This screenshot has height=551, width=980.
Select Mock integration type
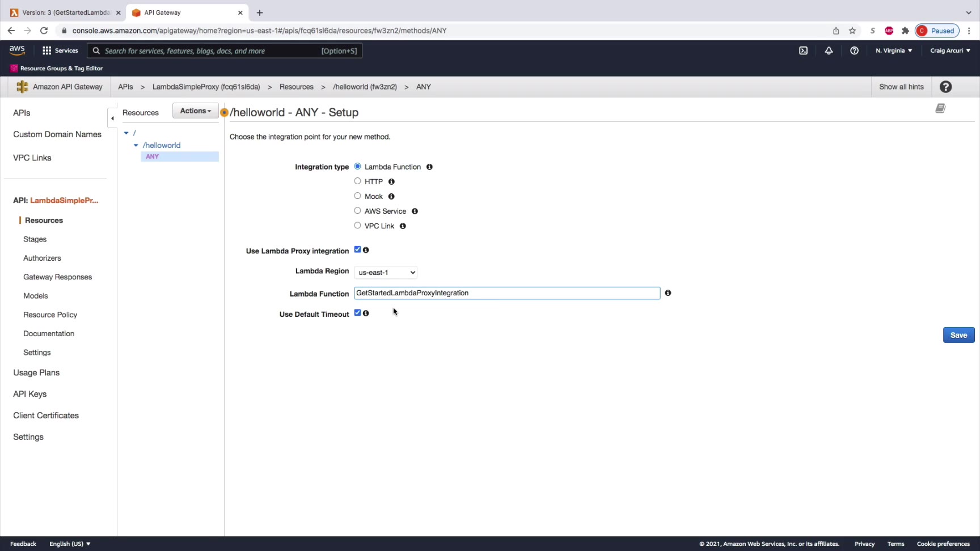coord(357,196)
